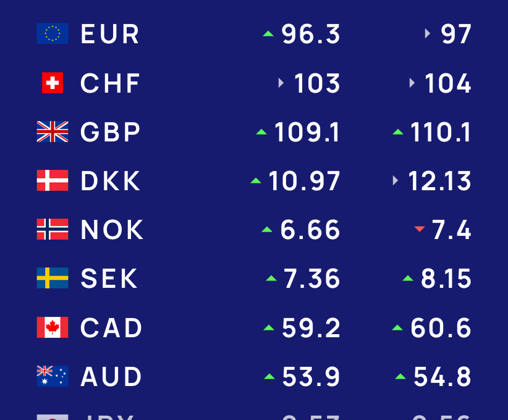Click the European Union flag icon
Image resolution: width=508 pixels, height=420 pixels.
(x=53, y=33)
